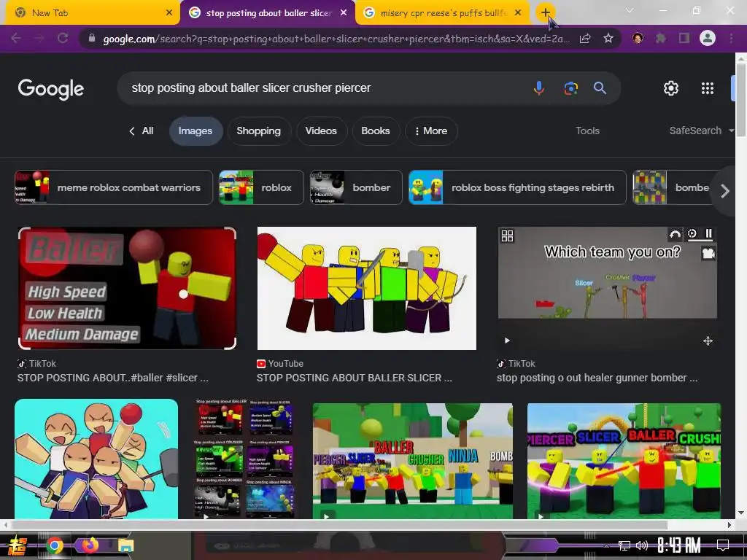The height and width of the screenshot is (560, 747).
Task: Open the tab search chevron
Action: [630, 10]
